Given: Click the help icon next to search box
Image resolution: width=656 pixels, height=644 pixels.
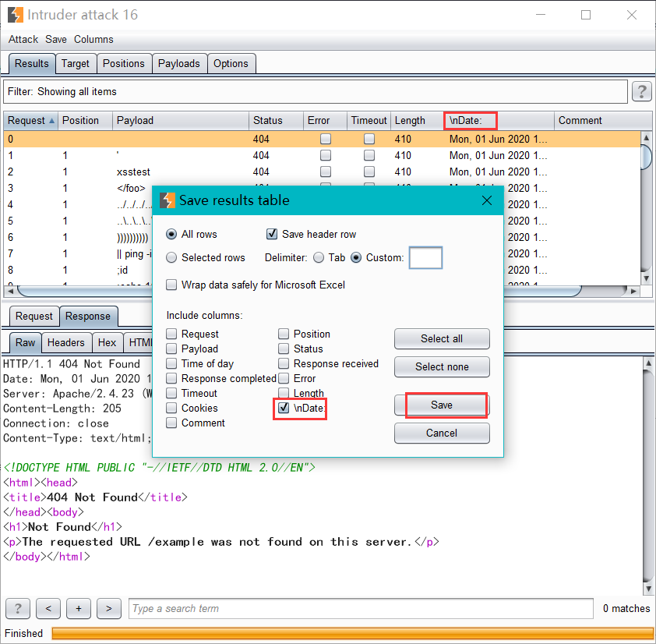Looking at the screenshot, I should pos(18,608).
